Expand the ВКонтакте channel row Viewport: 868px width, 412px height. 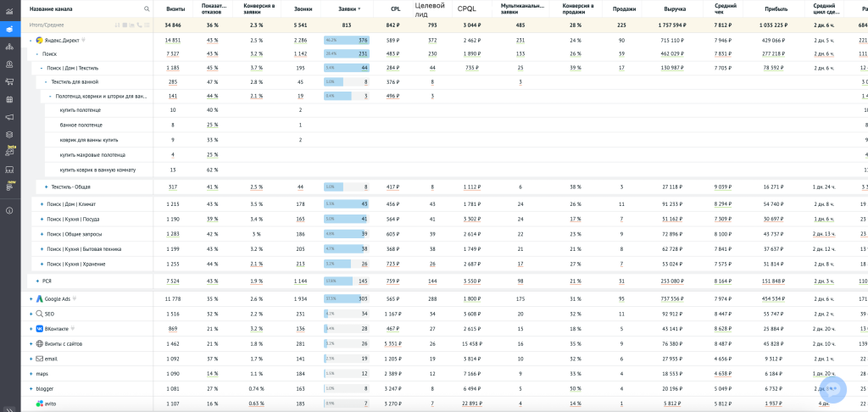31,328
